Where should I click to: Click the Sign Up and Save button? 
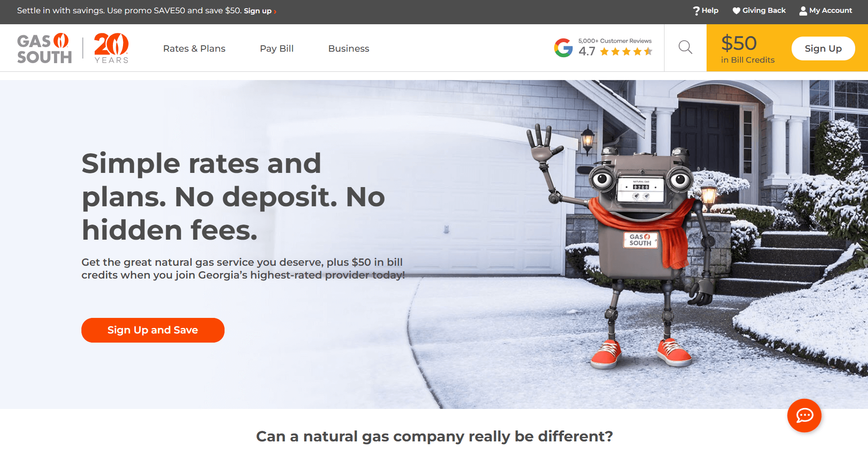[x=153, y=330]
